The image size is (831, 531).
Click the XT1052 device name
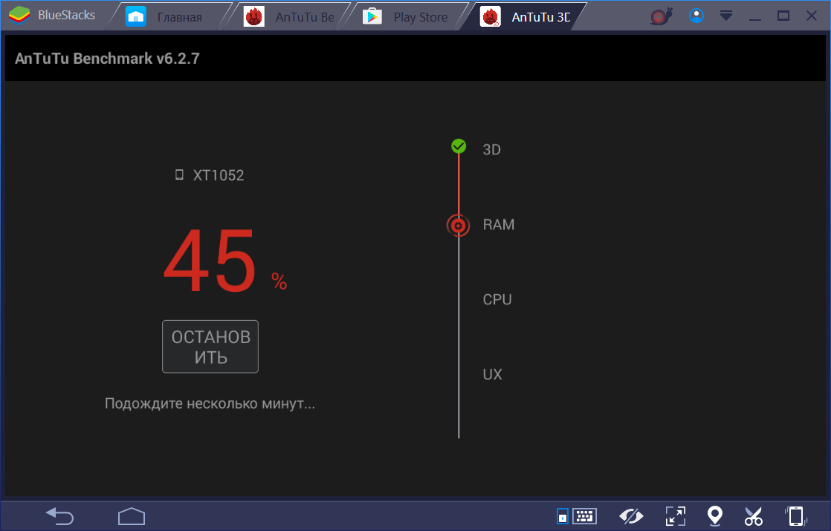(218, 175)
